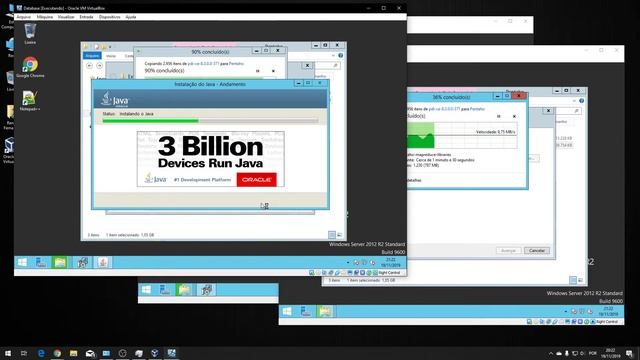Open the Explorer help icon in right VM

581,101
